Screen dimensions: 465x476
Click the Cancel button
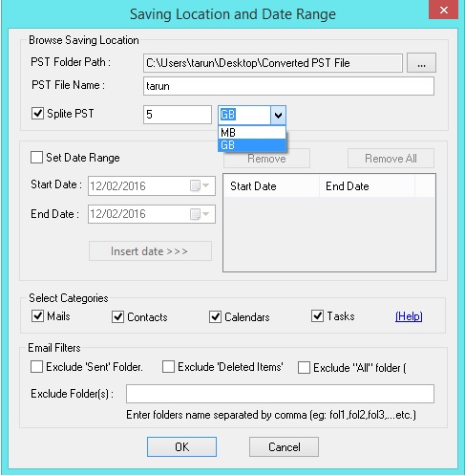coord(284,446)
